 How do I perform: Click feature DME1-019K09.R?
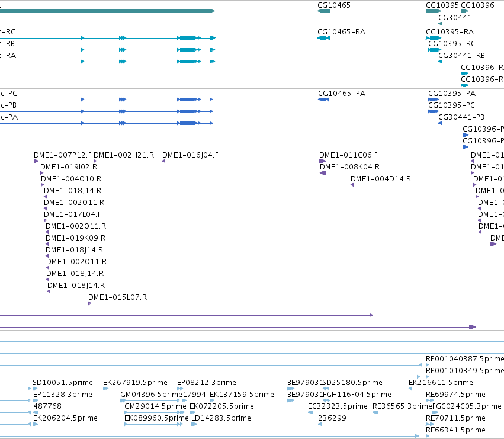(x=76, y=238)
